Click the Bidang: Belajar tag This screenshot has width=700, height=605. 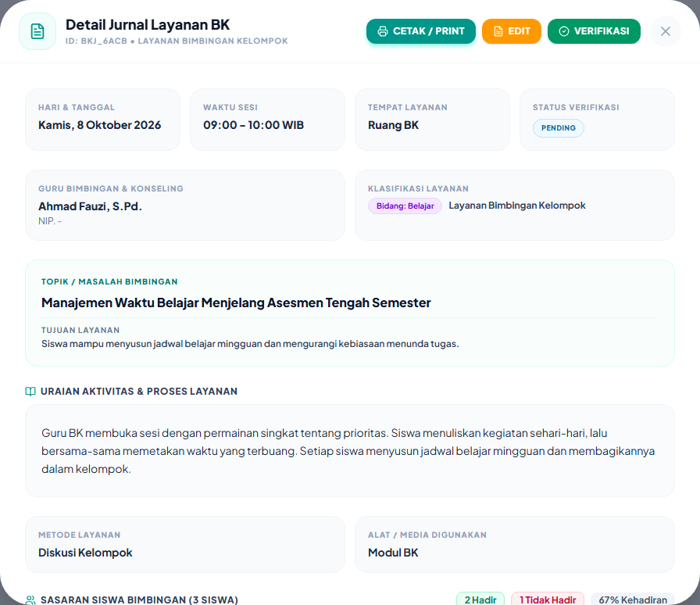click(x=405, y=206)
